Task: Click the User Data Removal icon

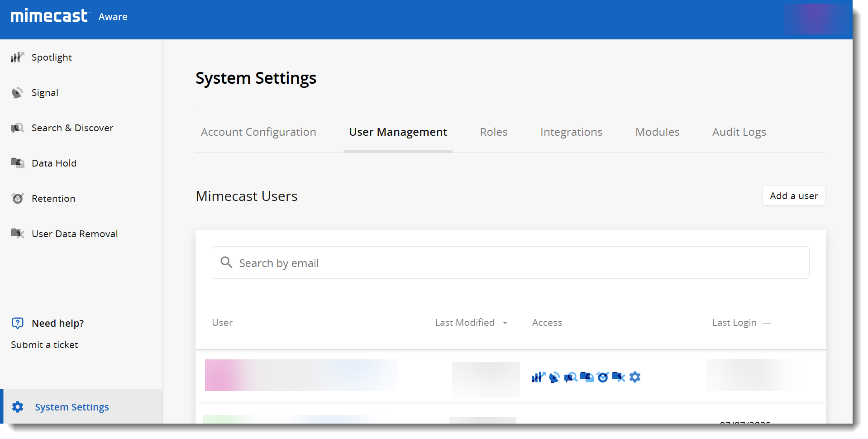Action: point(17,234)
